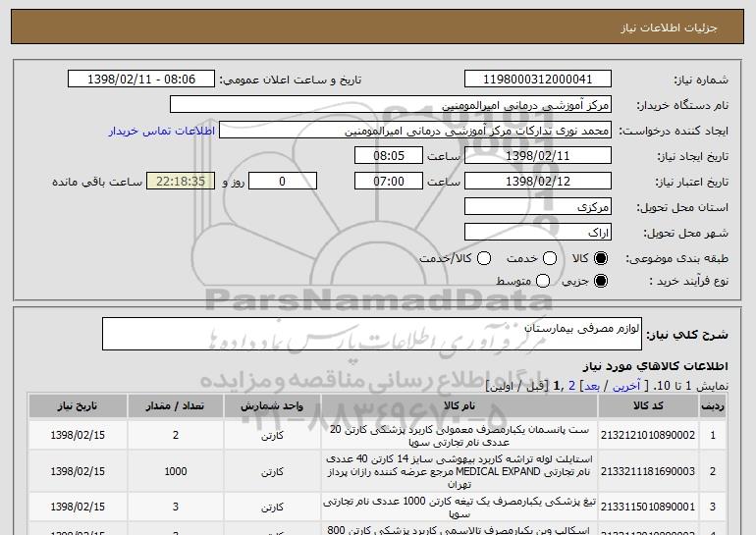This screenshot has width=756, height=535.
Task: Click the creation time field 08:05
Action: point(389,156)
